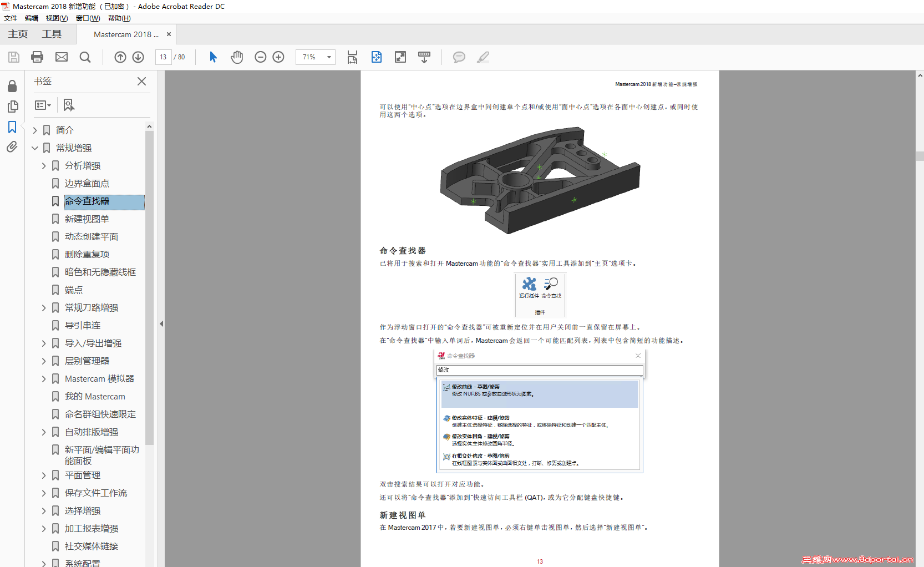Expand the 加工报表增强 bookmark
This screenshot has height=567, width=924.
(44, 529)
